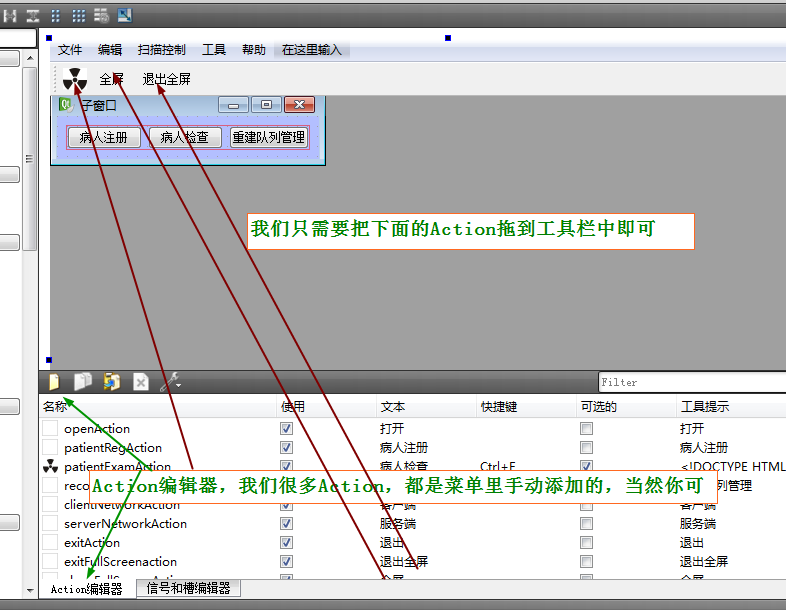
Task: Open the 工具 menu
Action: click(214, 50)
